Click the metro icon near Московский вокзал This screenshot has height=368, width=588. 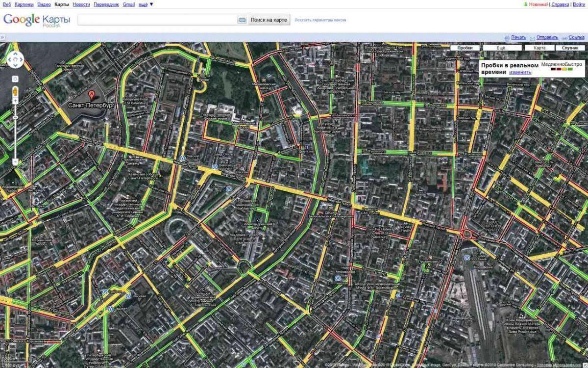click(466, 257)
